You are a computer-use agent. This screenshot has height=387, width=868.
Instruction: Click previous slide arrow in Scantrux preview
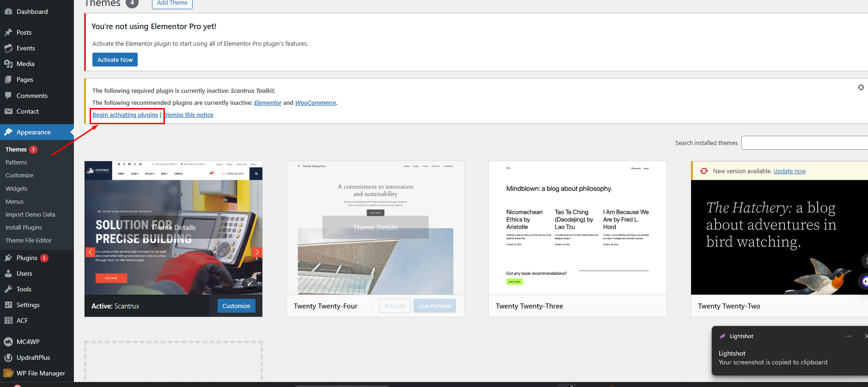pos(91,252)
